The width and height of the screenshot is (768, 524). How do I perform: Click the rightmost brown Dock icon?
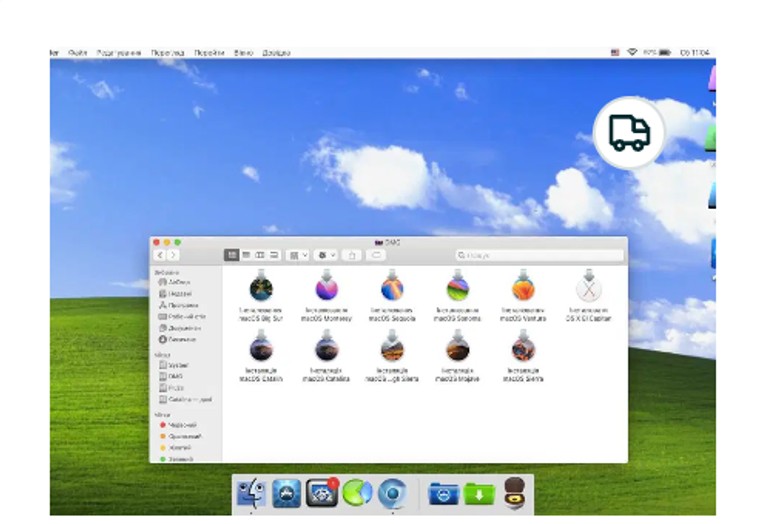(515, 493)
